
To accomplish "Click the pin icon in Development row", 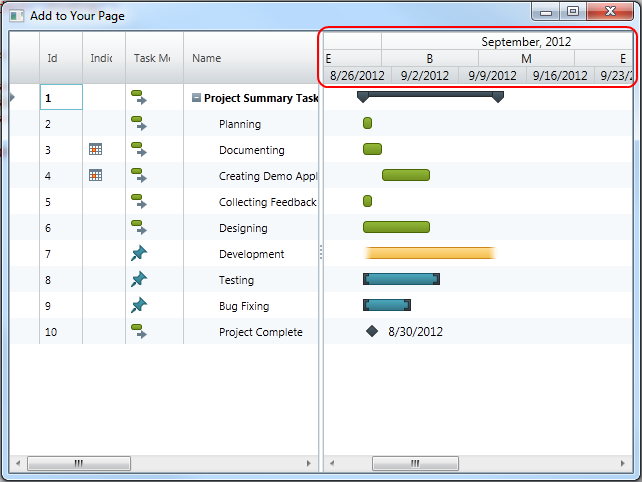I will click(x=139, y=254).
